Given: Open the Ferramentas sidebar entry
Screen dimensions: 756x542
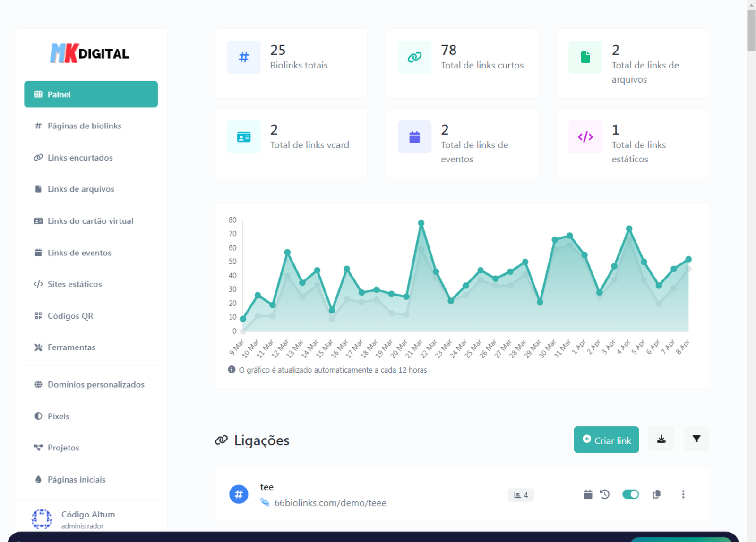Looking at the screenshot, I should 71,347.
